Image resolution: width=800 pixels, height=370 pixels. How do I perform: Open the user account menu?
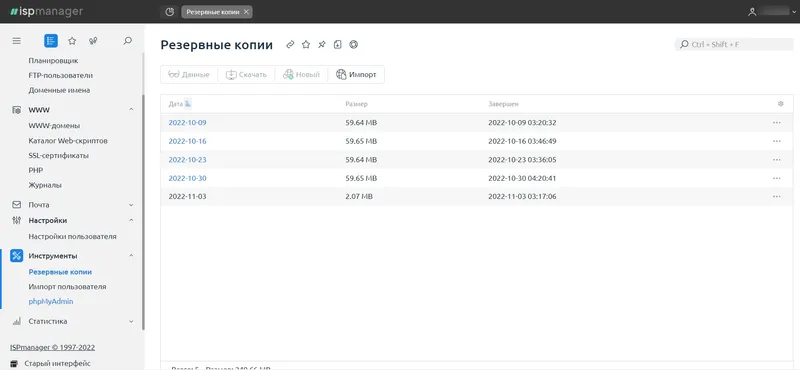tap(771, 12)
